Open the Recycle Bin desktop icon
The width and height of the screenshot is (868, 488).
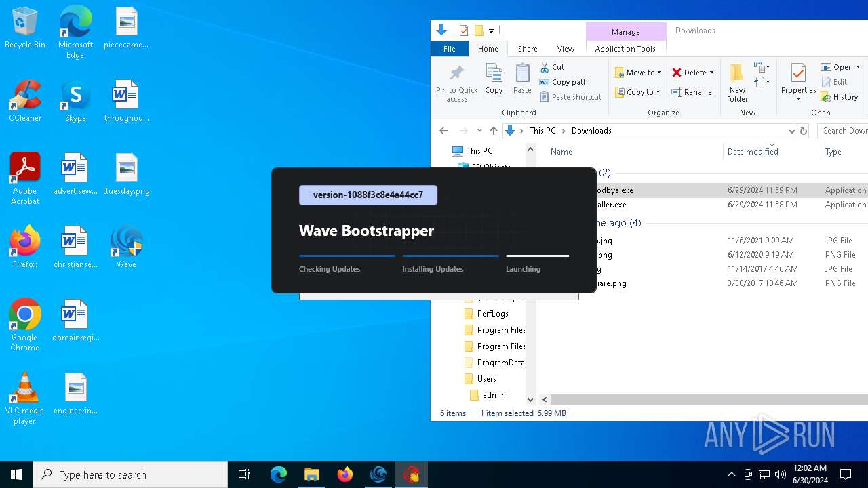click(x=25, y=28)
